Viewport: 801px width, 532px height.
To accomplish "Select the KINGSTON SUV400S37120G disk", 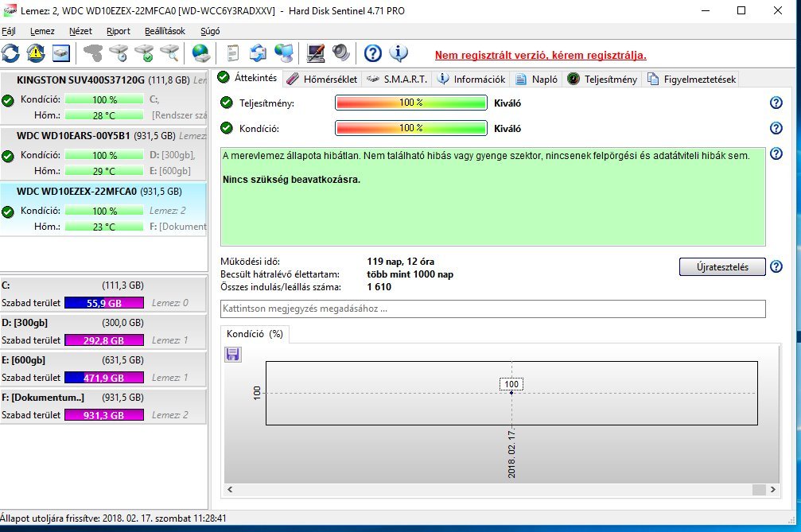I will 103,98.
